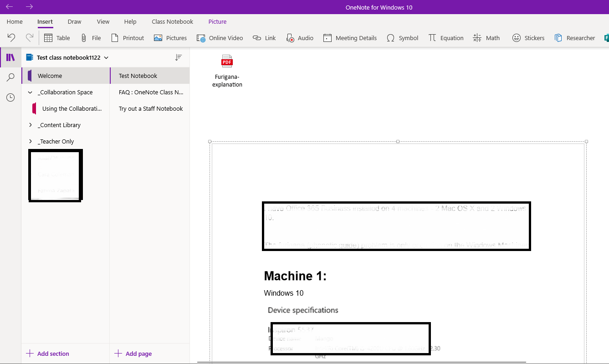Select Using the Collaboration section
This screenshot has height=364, width=609.
[66, 108]
